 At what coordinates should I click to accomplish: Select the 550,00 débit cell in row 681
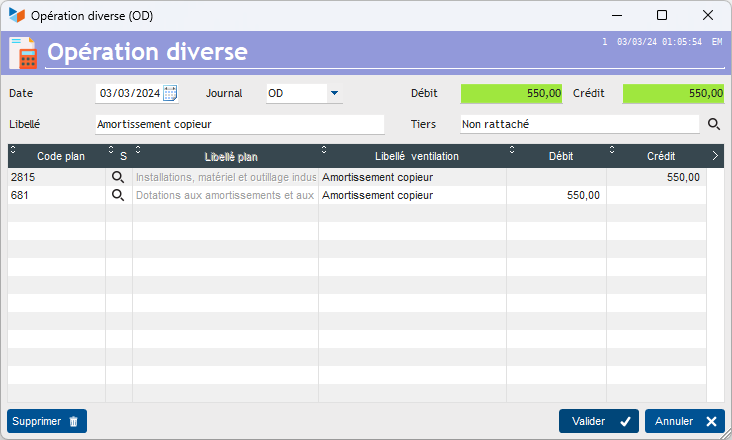pyautogui.click(x=557, y=195)
